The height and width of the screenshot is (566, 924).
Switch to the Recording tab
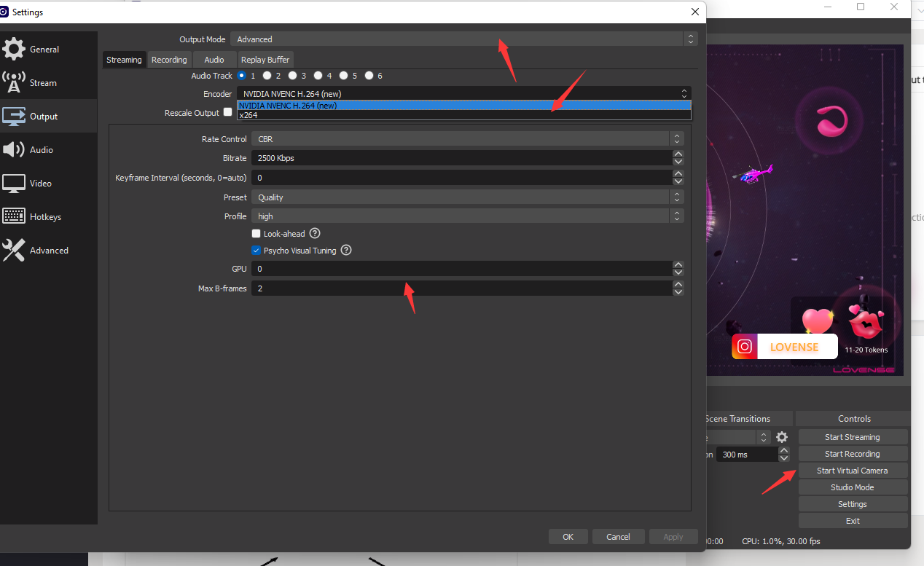(x=169, y=60)
